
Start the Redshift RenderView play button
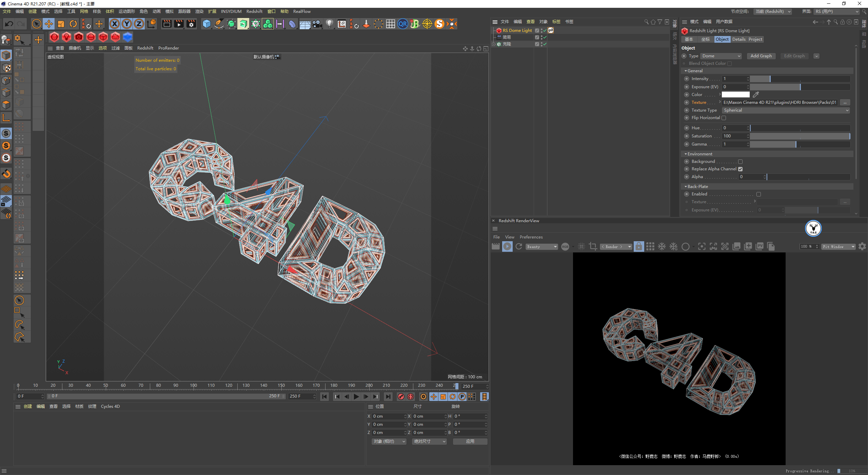507,247
